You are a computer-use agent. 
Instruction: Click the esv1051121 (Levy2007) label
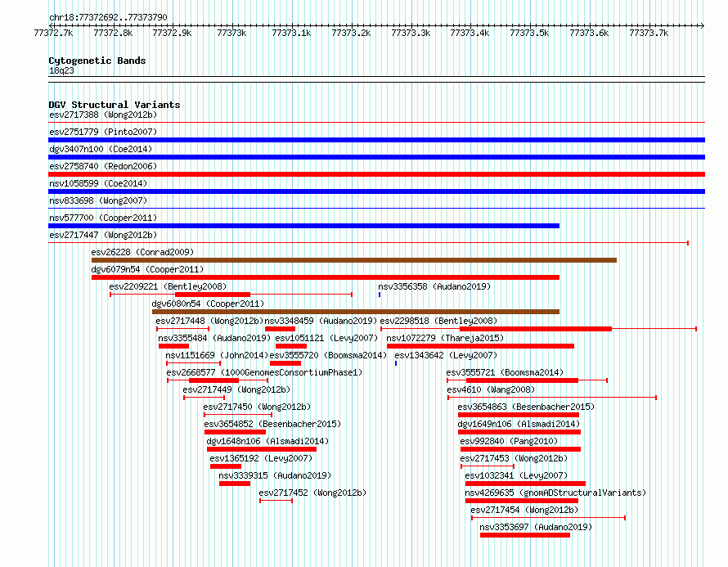(326, 338)
